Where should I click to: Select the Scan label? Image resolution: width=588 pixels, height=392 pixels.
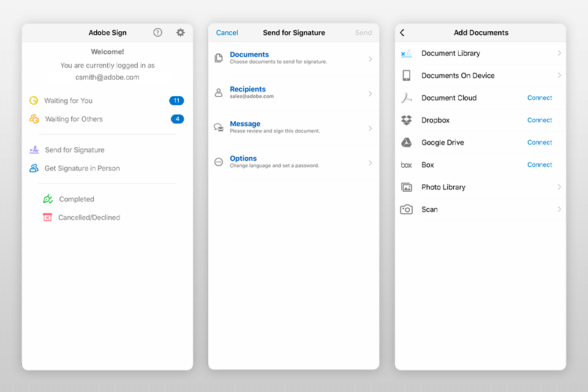429,209
